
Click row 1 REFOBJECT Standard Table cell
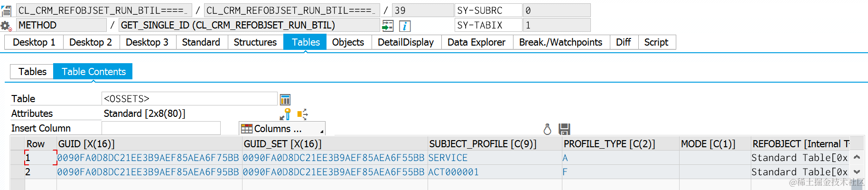click(x=801, y=158)
